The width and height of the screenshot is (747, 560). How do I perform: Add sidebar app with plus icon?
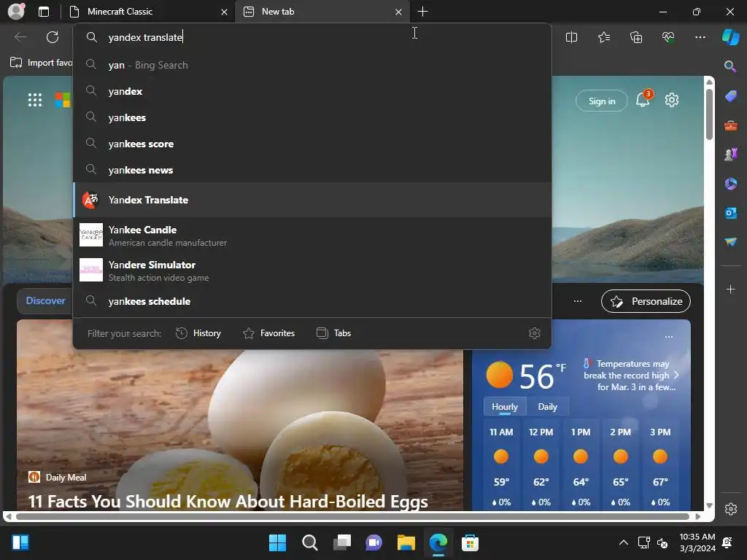730,289
